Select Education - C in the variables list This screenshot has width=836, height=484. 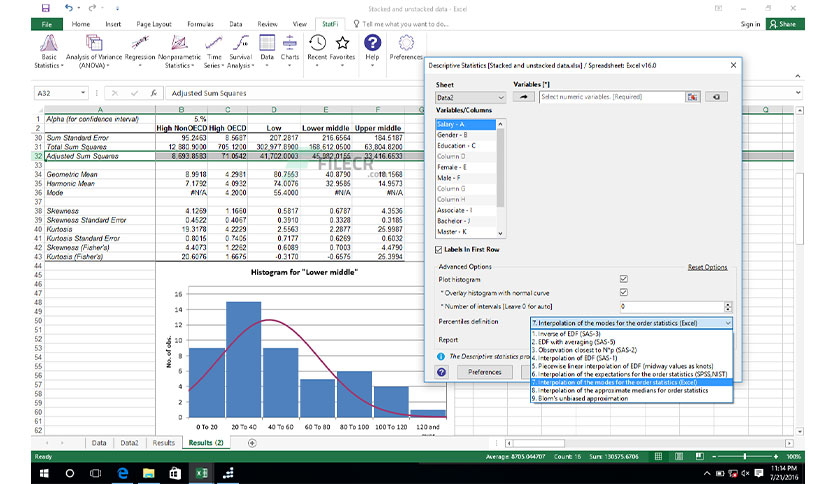465,146
